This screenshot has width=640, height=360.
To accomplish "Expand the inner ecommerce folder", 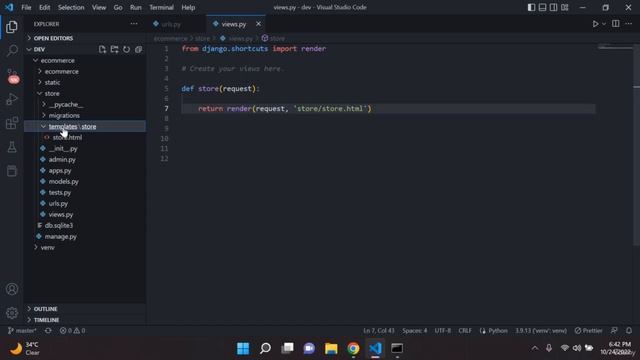I will (x=85, y=71).
